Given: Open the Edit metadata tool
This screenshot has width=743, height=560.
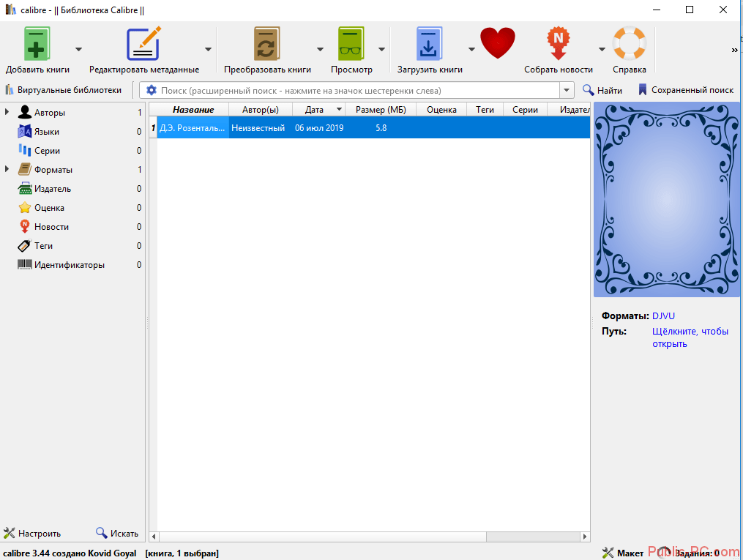Looking at the screenshot, I should click(143, 45).
